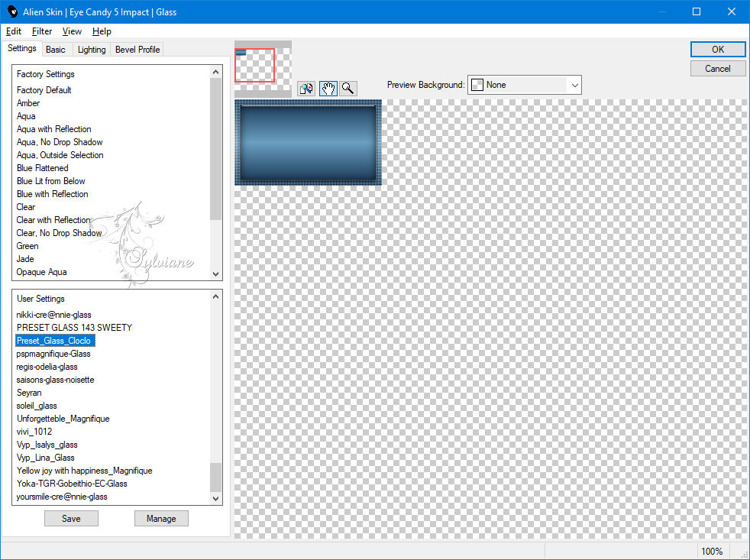The image size is (750, 560).
Task: Click the 100% zoom level in status bar
Action: pyautogui.click(x=711, y=552)
